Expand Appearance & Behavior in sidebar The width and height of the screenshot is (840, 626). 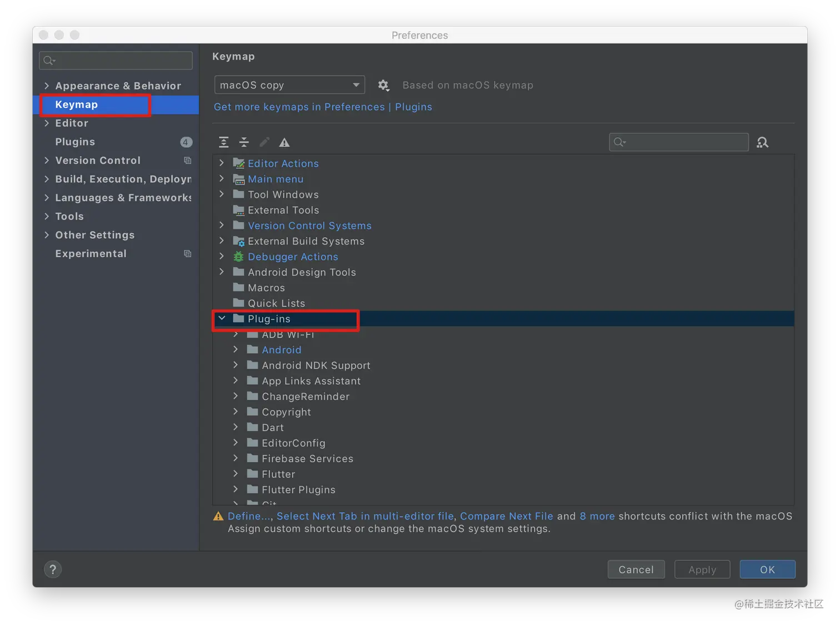[x=47, y=86]
